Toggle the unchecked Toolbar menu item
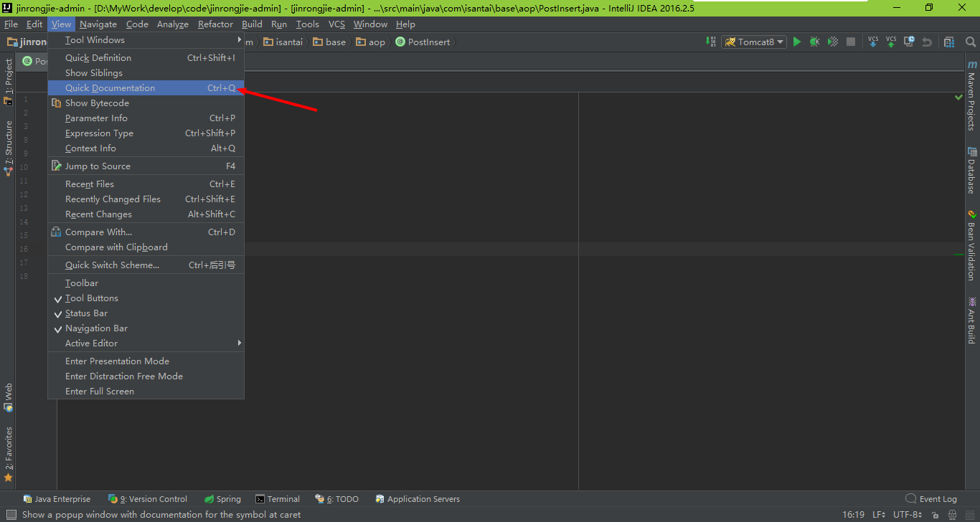The height and width of the screenshot is (522, 980). [146, 283]
